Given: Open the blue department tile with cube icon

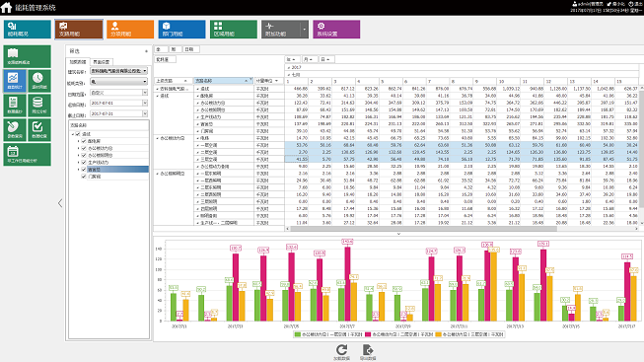Looking at the screenshot, I should click(x=181, y=30).
